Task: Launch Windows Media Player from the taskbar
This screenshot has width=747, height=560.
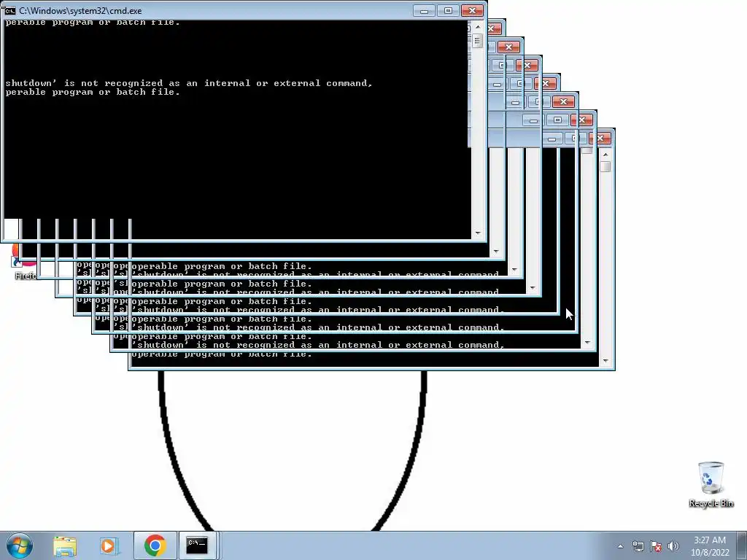Action: click(x=109, y=545)
